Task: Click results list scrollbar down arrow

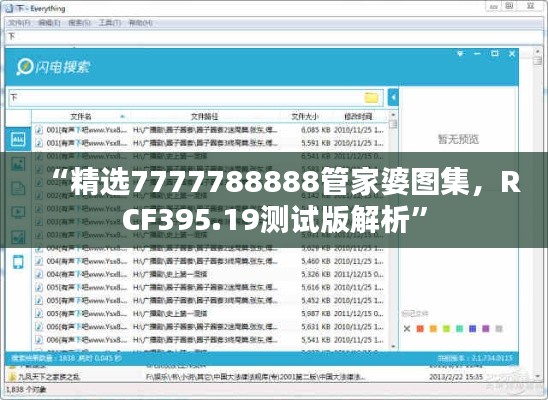Action: [393, 347]
